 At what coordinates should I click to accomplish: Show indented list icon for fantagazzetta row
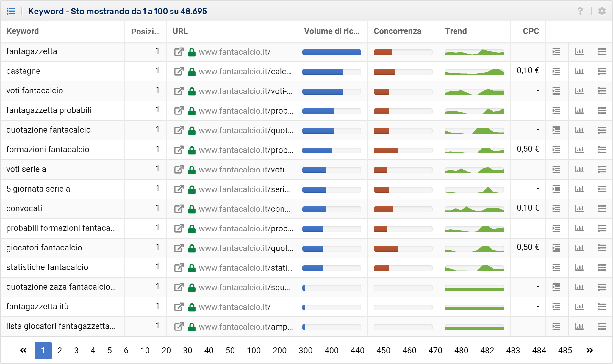556,52
